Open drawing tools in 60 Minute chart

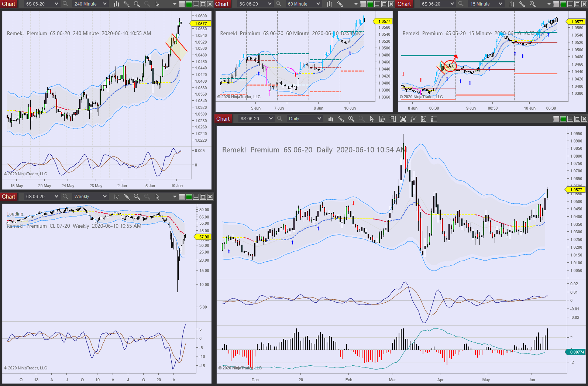[x=340, y=4]
